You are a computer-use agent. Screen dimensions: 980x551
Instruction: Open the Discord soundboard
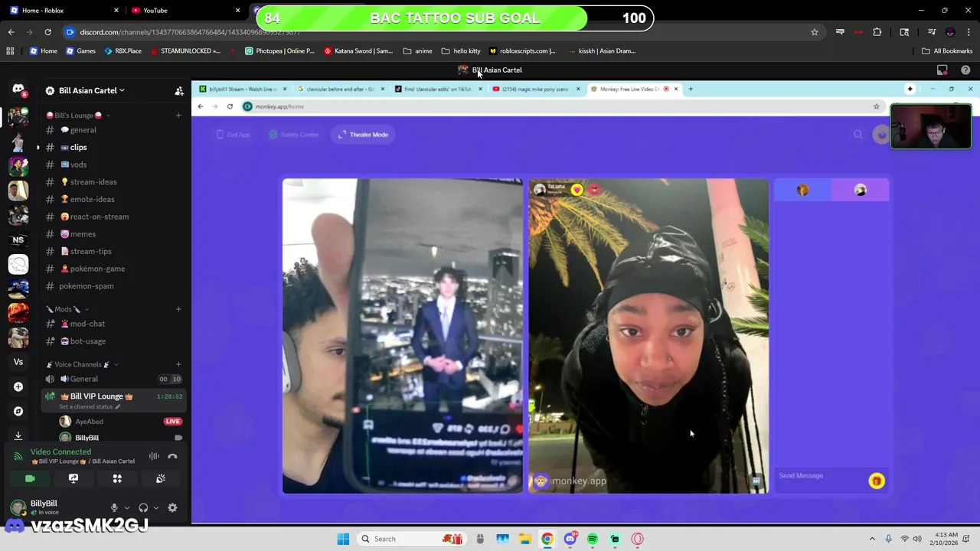pos(161,478)
